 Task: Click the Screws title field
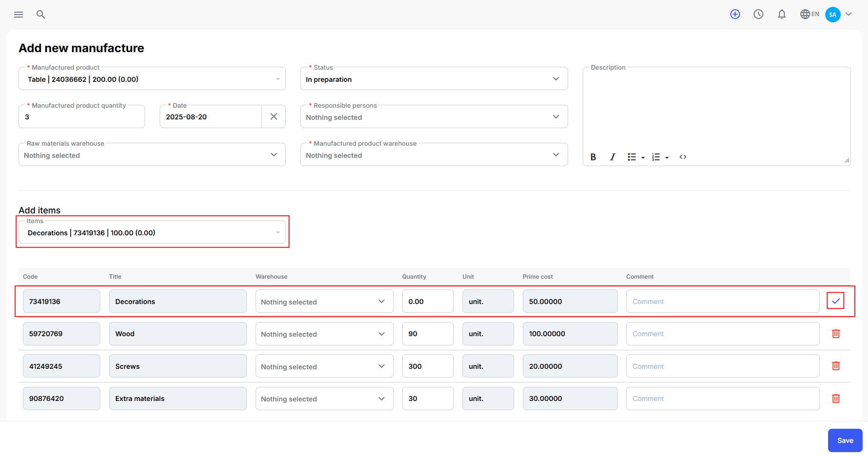pos(178,366)
